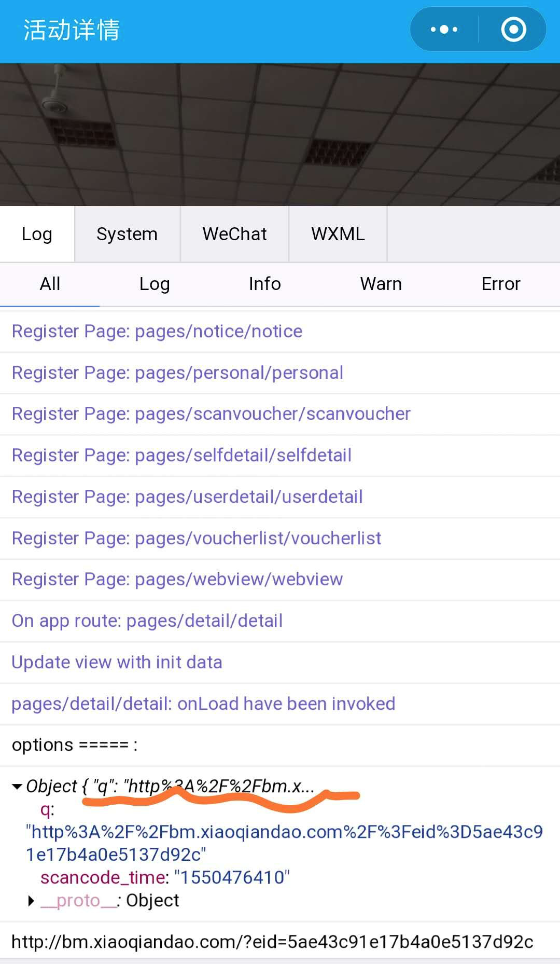Filter console to Warn messages
560x964 pixels.
pyautogui.click(x=381, y=284)
